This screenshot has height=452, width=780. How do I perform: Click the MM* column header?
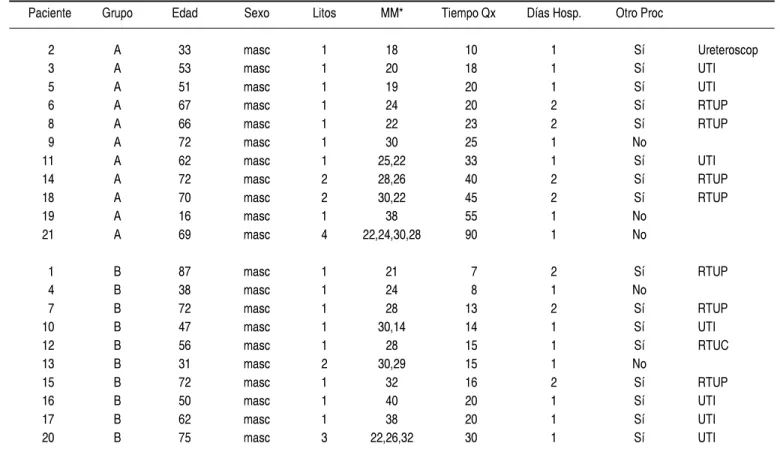pos(391,13)
